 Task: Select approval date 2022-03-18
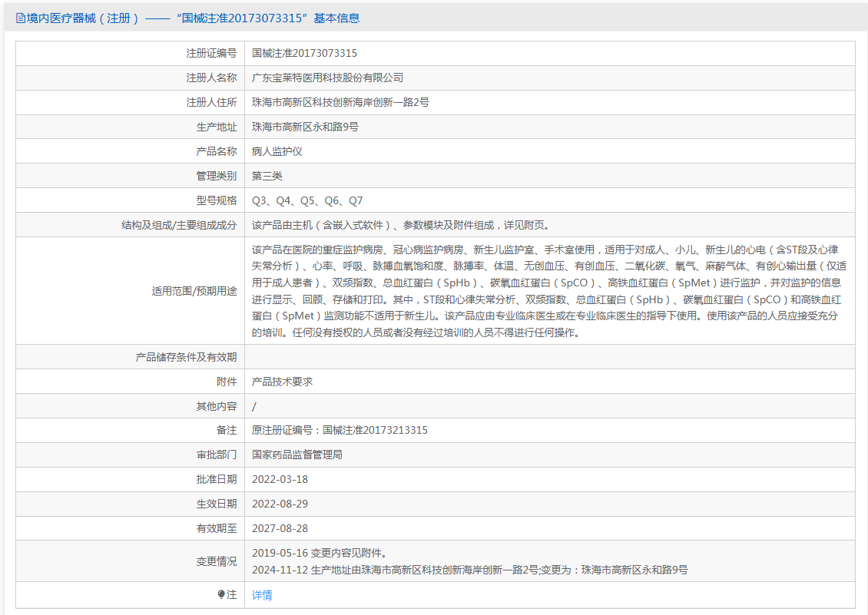point(280,479)
